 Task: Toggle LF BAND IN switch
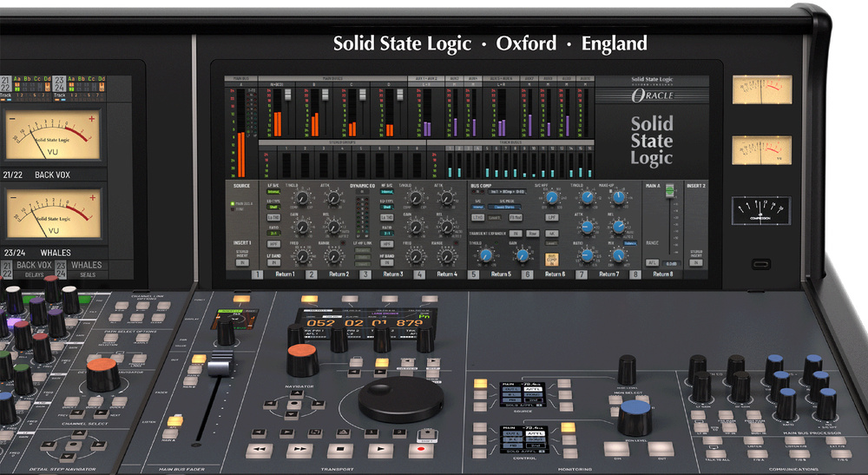(274, 263)
